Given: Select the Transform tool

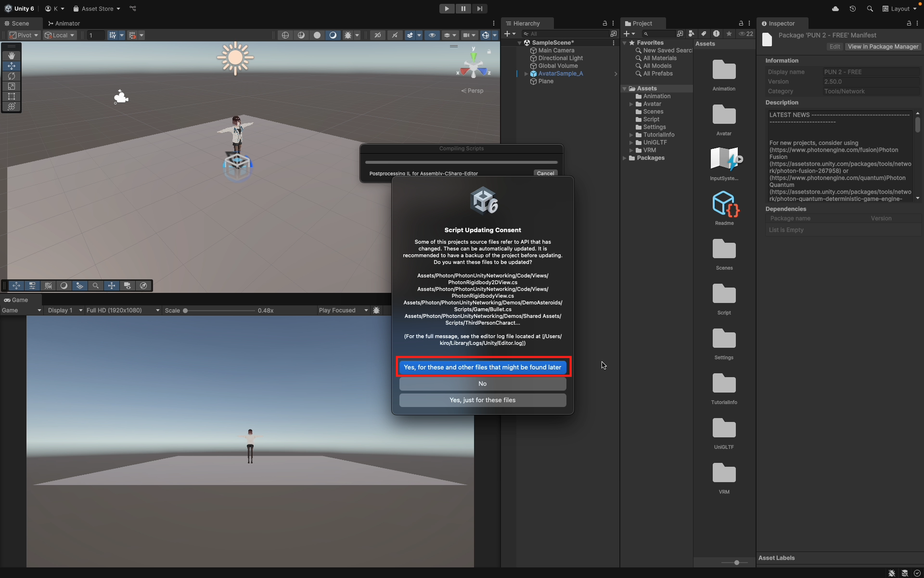Looking at the screenshot, I should coord(12,106).
